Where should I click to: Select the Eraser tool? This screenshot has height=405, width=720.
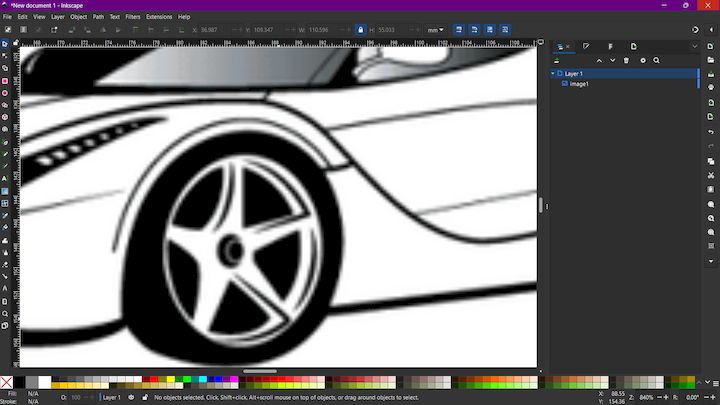pyautogui.click(x=5, y=265)
